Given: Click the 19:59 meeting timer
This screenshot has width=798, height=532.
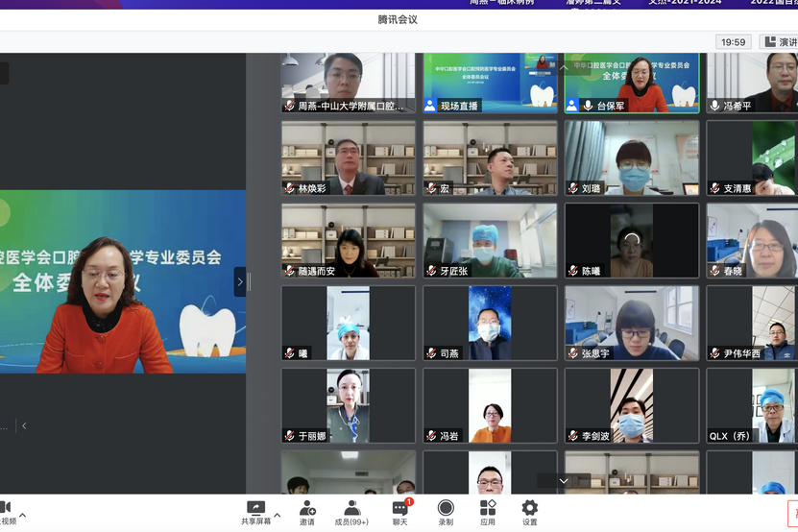Looking at the screenshot, I should (x=733, y=42).
